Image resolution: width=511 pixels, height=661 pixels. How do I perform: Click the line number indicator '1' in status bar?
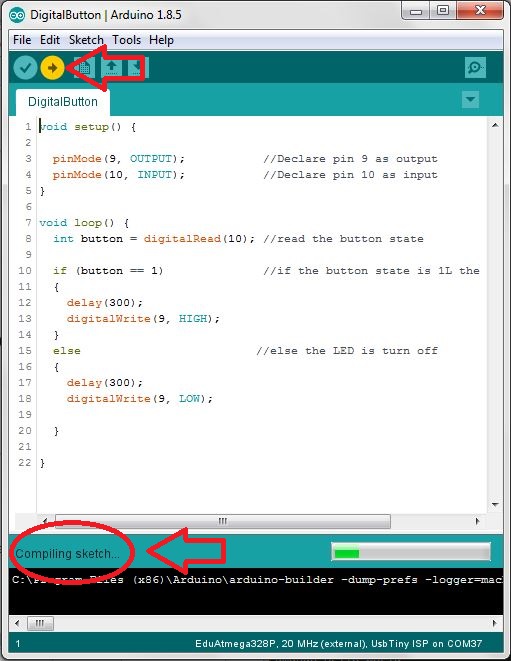tap(18, 644)
